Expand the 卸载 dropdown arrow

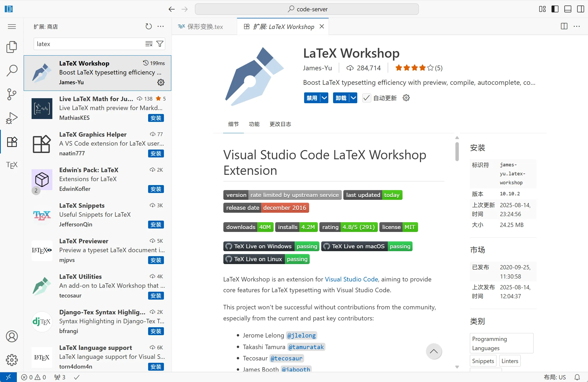[353, 98]
